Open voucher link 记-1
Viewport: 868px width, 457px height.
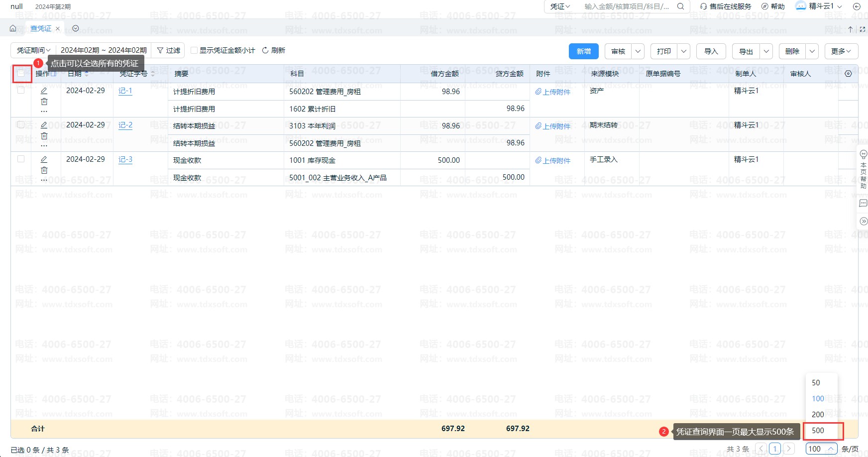(x=125, y=91)
